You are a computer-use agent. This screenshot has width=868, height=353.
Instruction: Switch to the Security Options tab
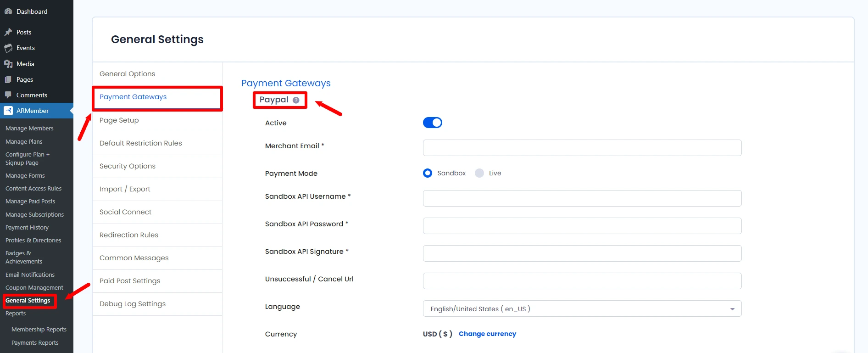click(128, 166)
